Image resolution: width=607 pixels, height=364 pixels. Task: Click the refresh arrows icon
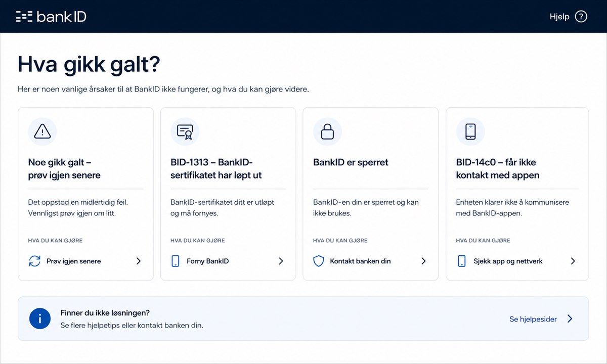click(34, 261)
